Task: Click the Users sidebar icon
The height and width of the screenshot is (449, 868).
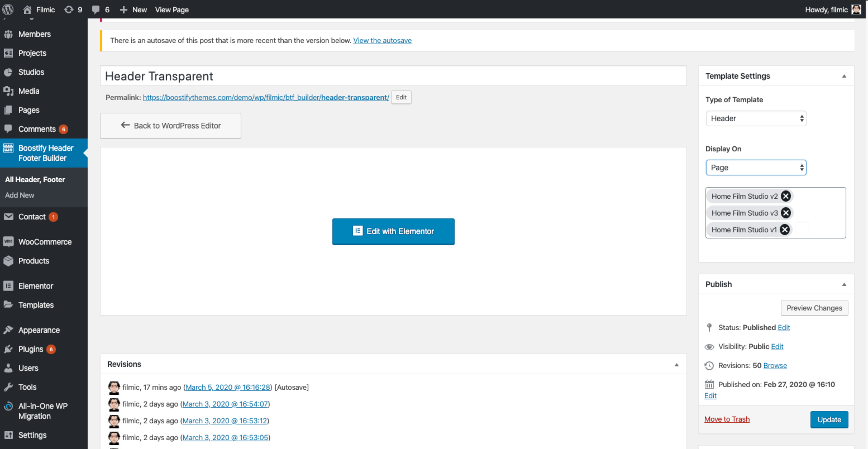Action: click(8, 368)
